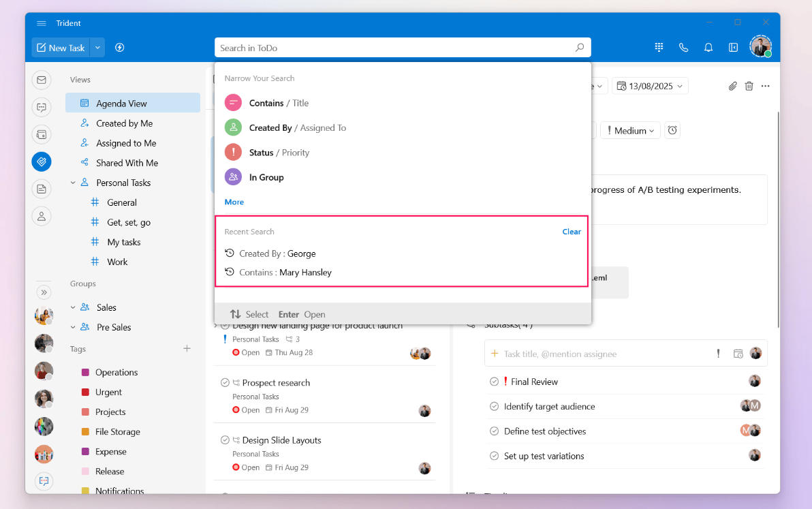The width and height of the screenshot is (812, 509).
Task: Mark Identify target audience complete
Action: click(x=494, y=407)
